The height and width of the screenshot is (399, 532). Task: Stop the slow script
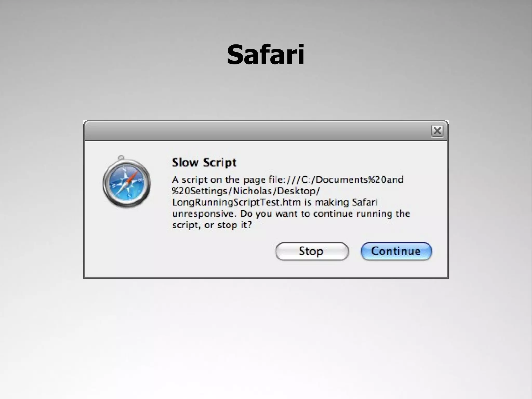point(312,251)
